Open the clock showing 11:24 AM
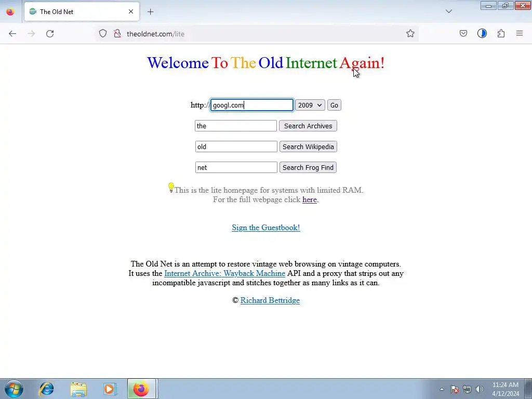The height and width of the screenshot is (399, 532). [506, 389]
